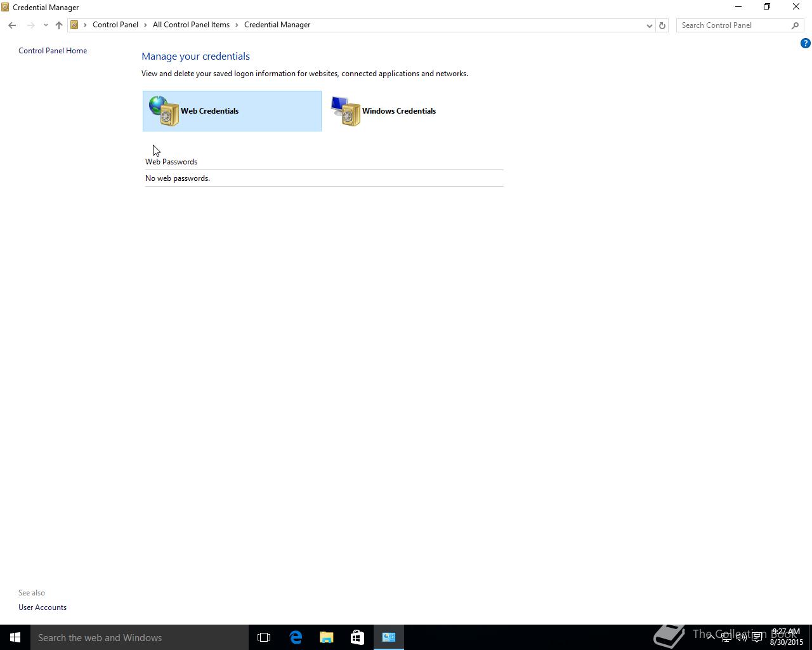Click the All Control Panel Items breadcrumb
812x650 pixels.
coord(191,25)
